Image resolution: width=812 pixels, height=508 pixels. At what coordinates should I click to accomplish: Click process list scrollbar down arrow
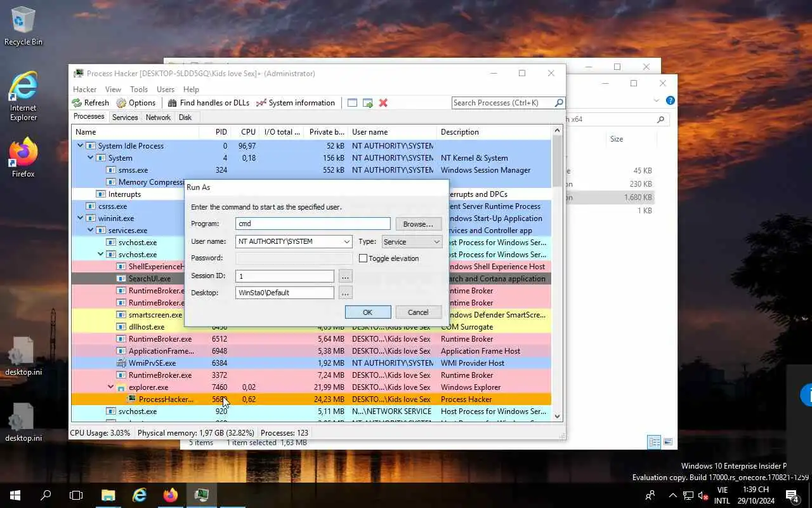coord(558,417)
